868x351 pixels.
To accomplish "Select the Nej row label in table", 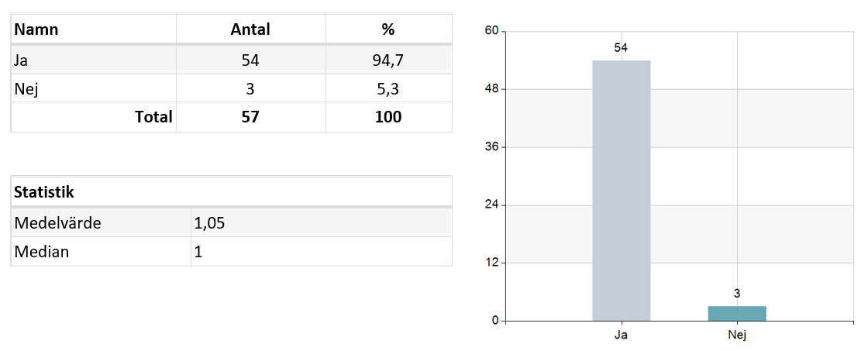I will click(x=26, y=88).
